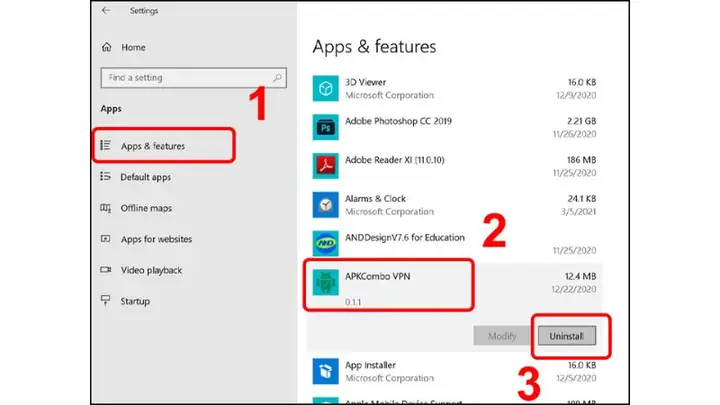The height and width of the screenshot is (405, 720).
Task: Click the Find a setting search box
Action: 193,78
